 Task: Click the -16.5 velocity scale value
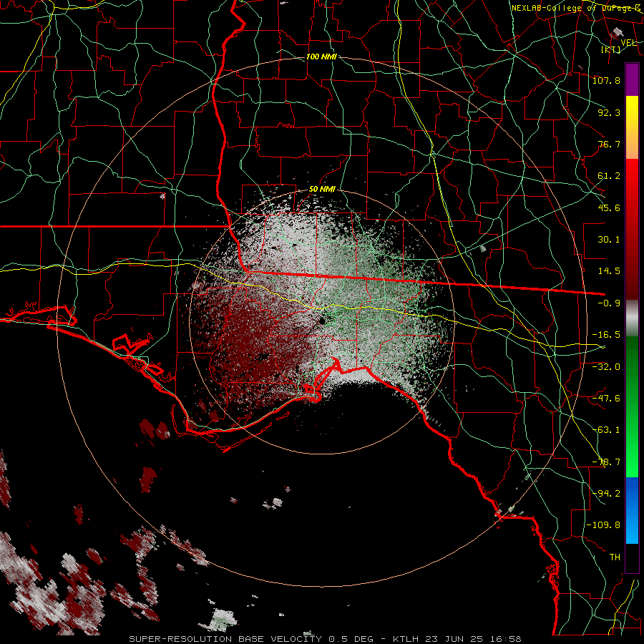tap(606, 335)
